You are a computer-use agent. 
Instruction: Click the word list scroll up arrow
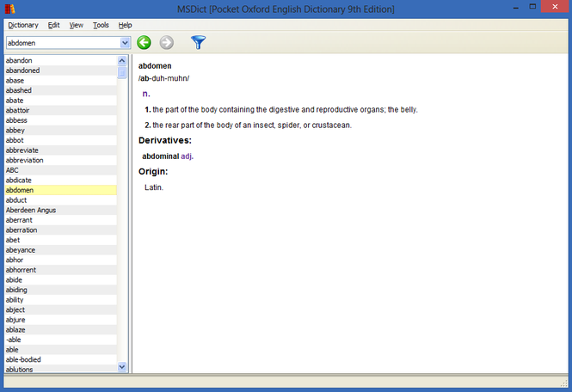(122, 60)
